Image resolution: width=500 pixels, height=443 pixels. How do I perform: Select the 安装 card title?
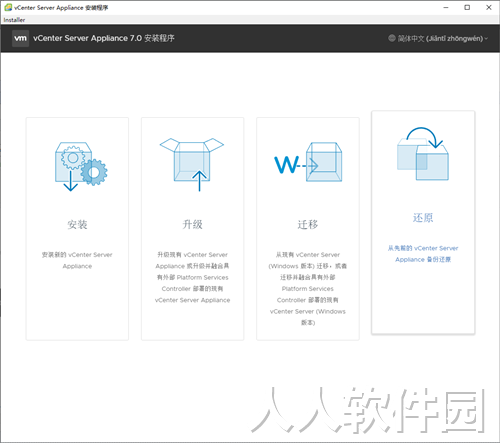click(77, 224)
